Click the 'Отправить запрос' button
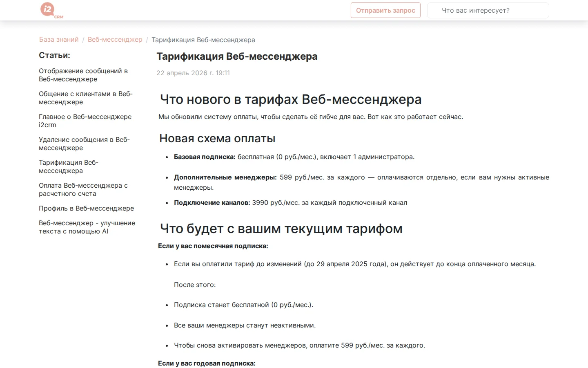The image size is (588, 368). click(x=385, y=10)
